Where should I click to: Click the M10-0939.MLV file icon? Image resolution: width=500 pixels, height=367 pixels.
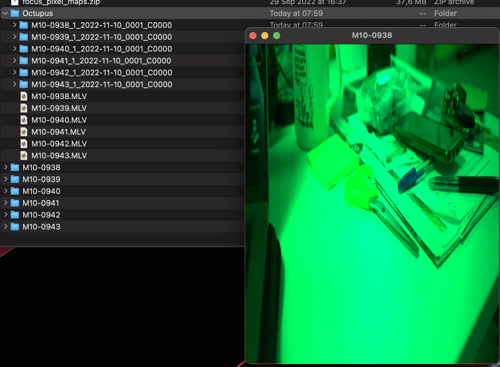click(x=24, y=108)
